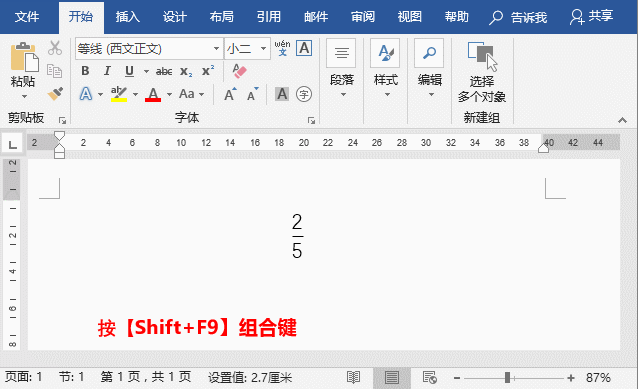Collapse the ribbon with the chevron

pyautogui.click(x=622, y=120)
